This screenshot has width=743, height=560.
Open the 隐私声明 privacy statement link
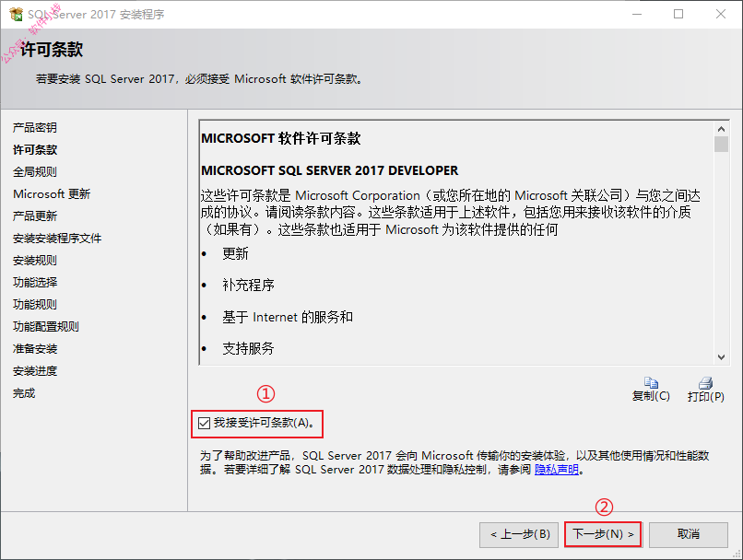pos(556,470)
